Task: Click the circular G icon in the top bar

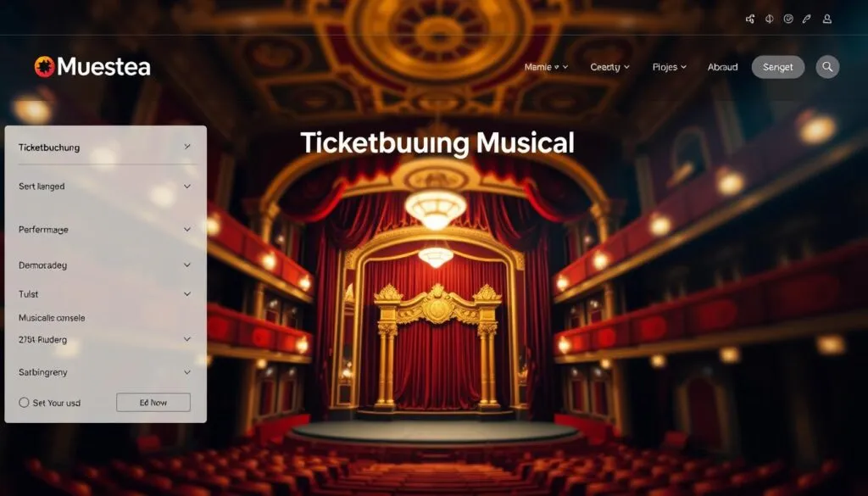Action: click(788, 19)
